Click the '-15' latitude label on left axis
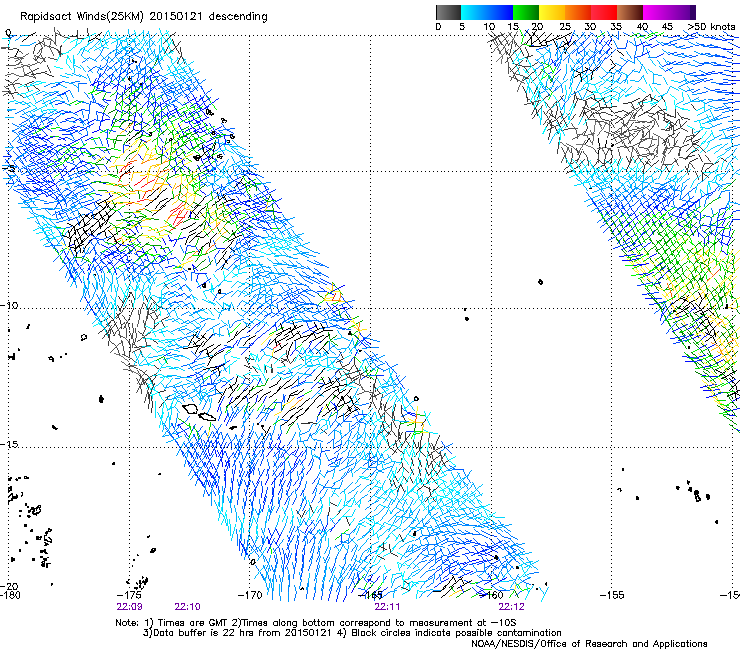740x650 pixels. [9, 445]
